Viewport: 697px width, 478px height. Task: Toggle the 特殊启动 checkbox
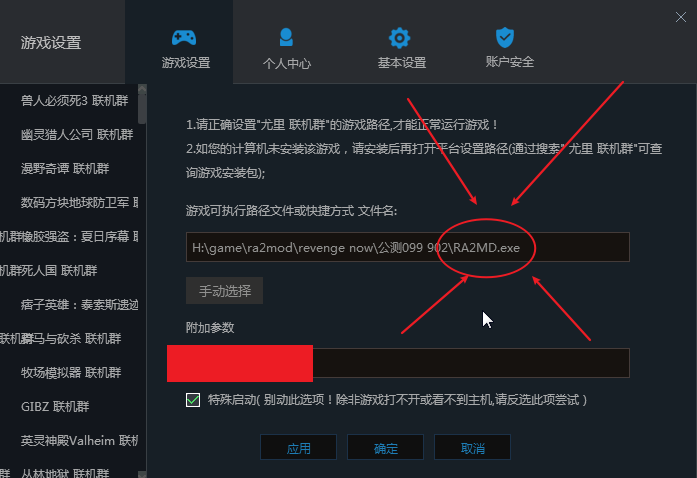coord(193,400)
